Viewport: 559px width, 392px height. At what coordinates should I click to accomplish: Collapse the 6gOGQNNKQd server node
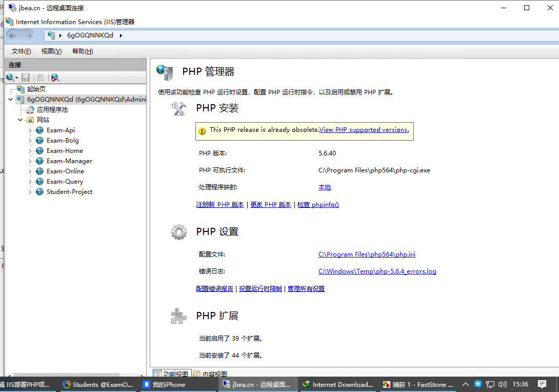10,99
